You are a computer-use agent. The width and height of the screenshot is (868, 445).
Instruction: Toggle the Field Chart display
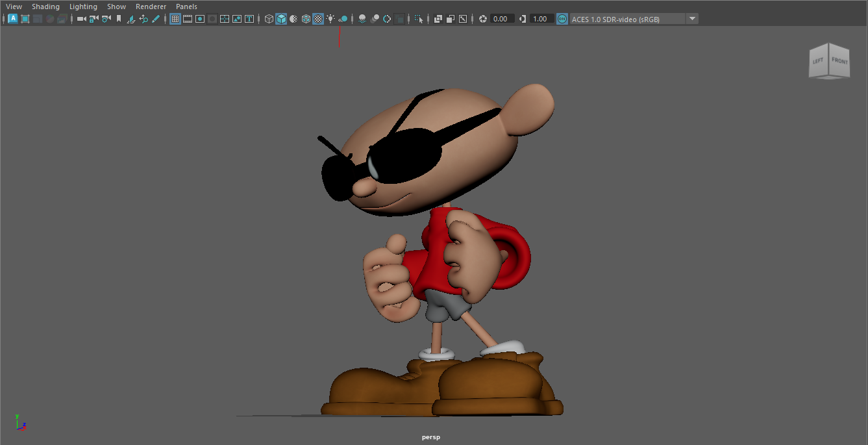tap(225, 19)
